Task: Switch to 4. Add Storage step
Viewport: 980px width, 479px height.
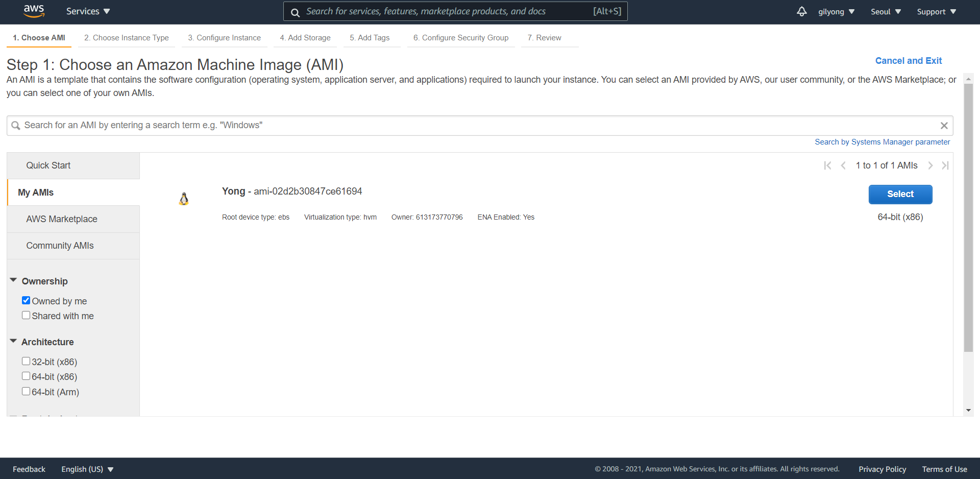Action: pyautogui.click(x=305, y=38)
